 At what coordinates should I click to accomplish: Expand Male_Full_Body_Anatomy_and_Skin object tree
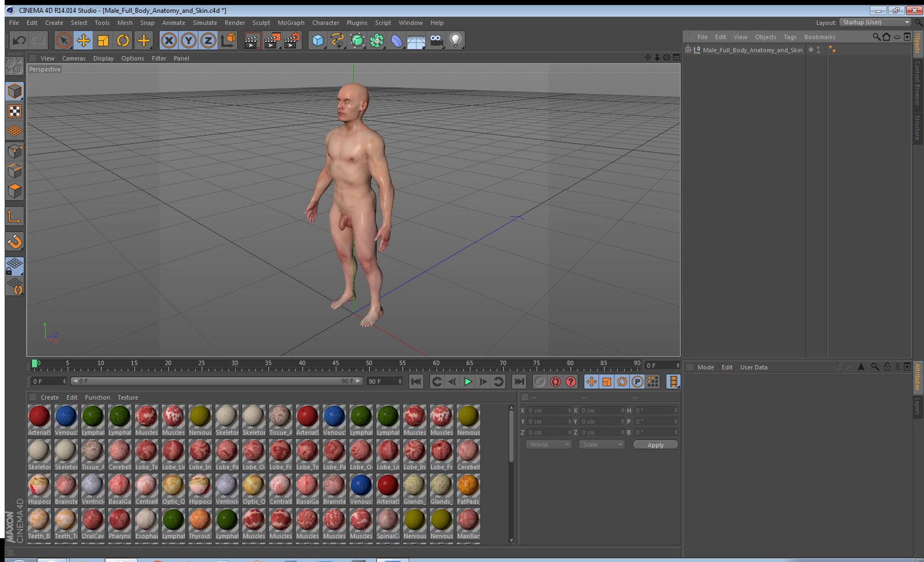(x=688, y=50)
